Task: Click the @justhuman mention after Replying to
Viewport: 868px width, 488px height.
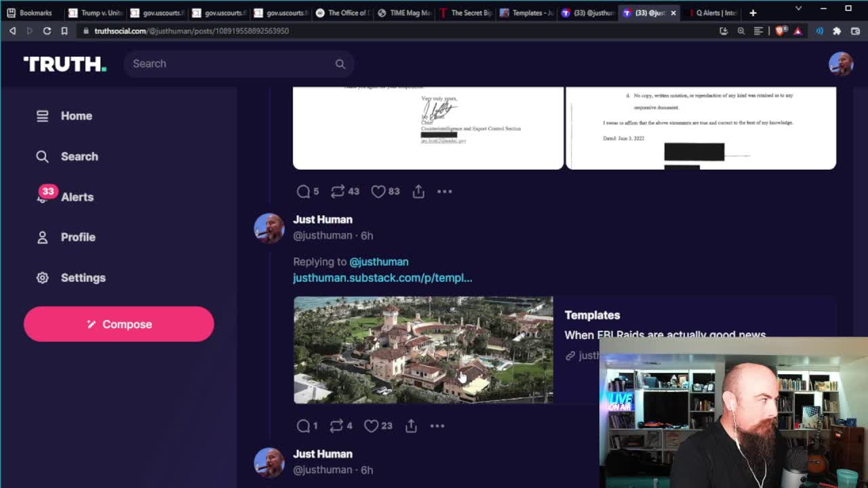Action: (379, 262)
